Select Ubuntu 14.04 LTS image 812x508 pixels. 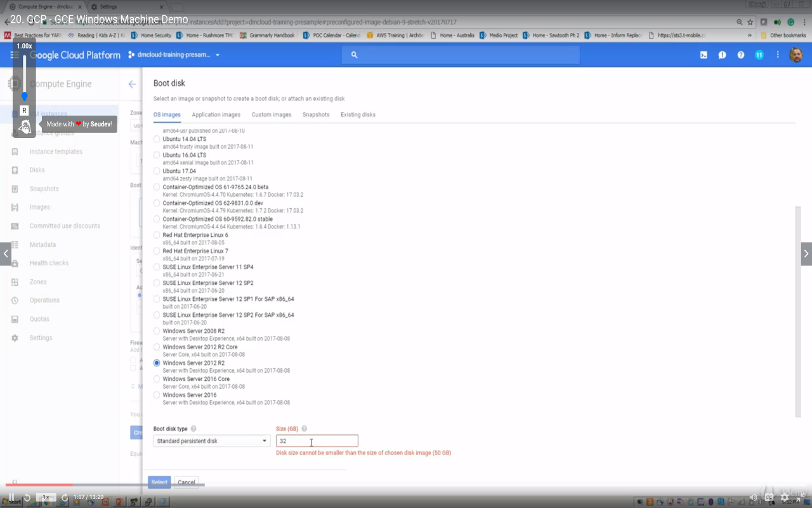157,139
